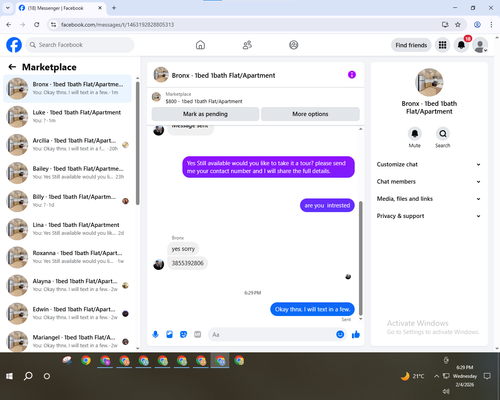Reload the page in Chrome
The image size is (500, 400).
tap(37, 25)
